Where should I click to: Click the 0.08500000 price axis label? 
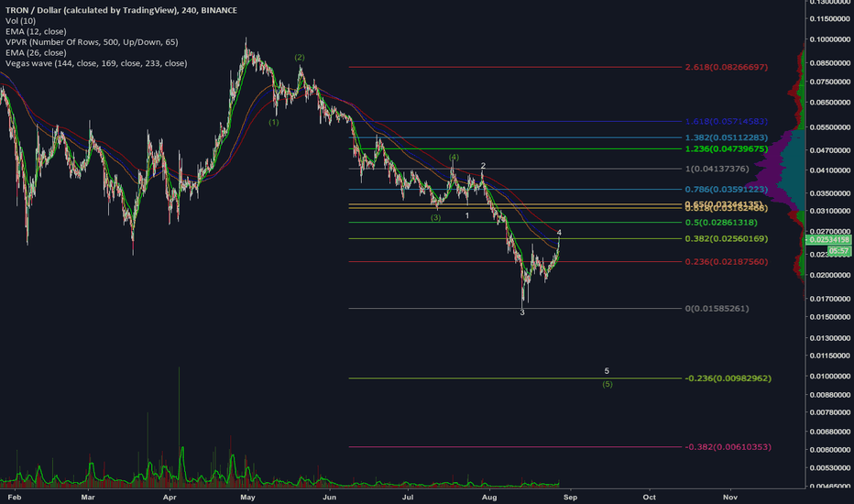[830, 63]
